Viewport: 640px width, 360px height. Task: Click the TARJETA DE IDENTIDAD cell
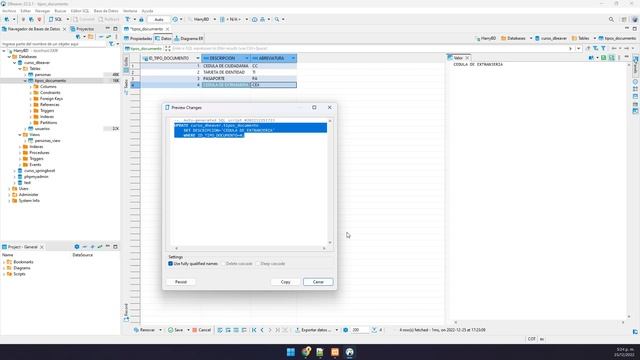coord(226,72)
